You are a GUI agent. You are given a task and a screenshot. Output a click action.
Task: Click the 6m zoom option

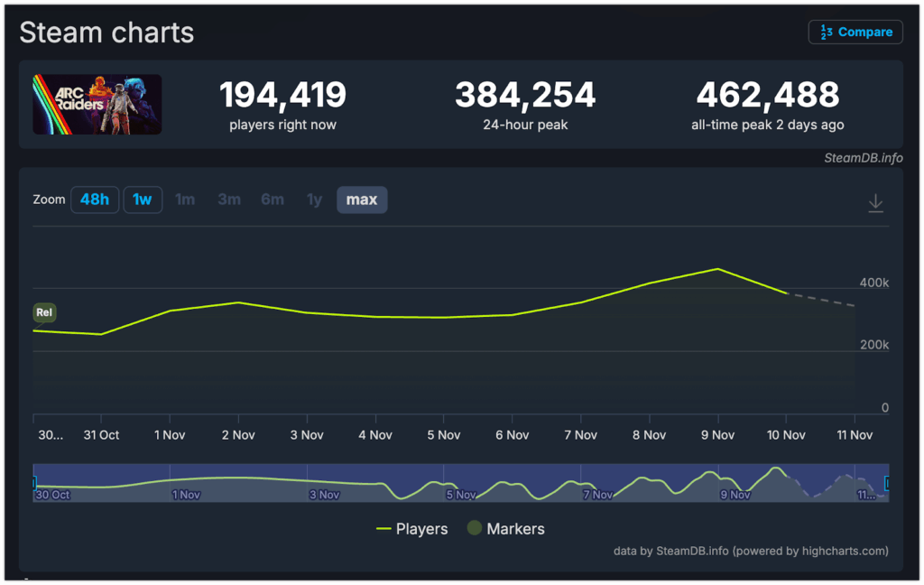tap(273, 200)
